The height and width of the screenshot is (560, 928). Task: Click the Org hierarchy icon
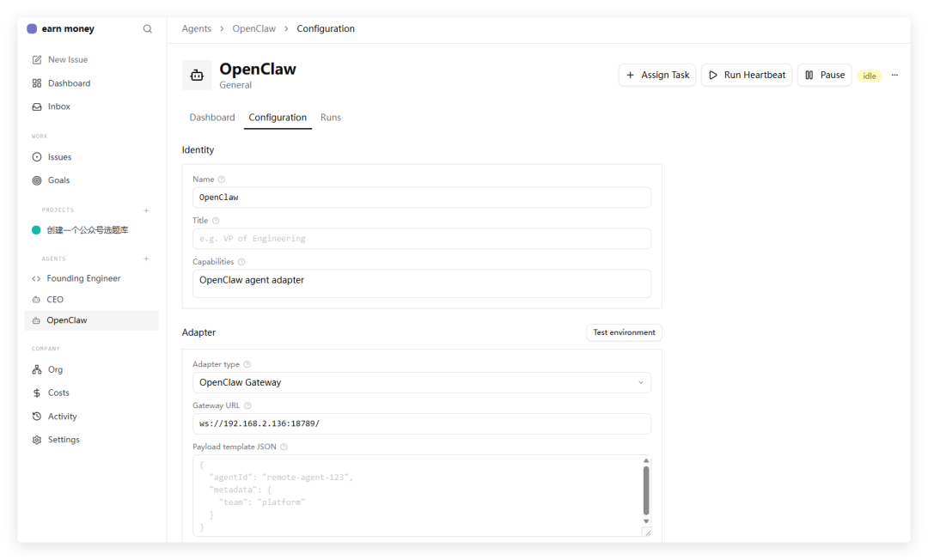[37, 369]
